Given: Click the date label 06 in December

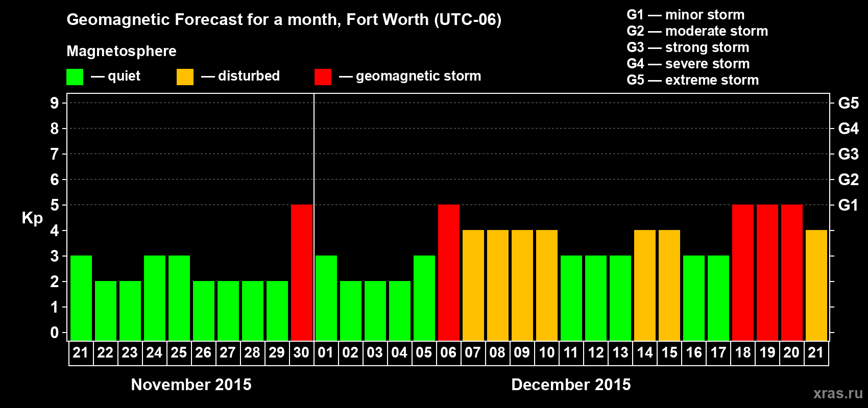Looking at the screenshot, I should 448,352.
